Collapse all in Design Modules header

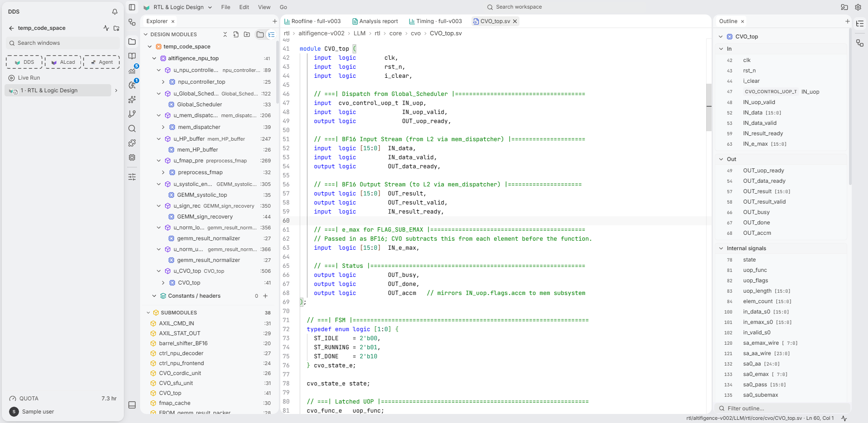[225, 34]
